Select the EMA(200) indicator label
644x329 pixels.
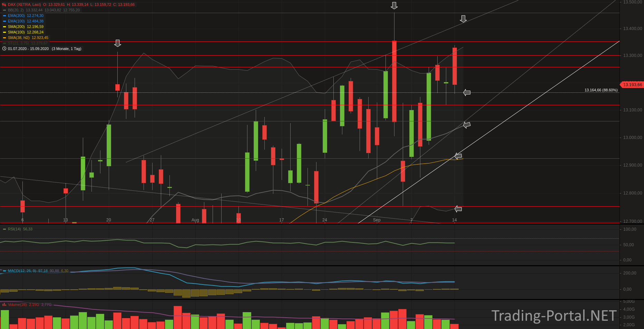16,16
